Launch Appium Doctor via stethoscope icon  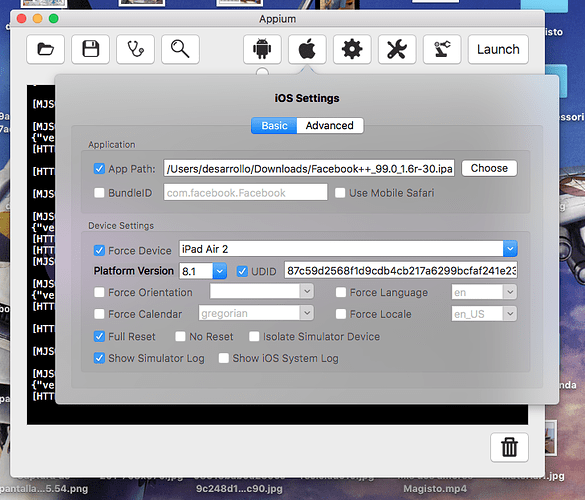click(x=135, y=49)
